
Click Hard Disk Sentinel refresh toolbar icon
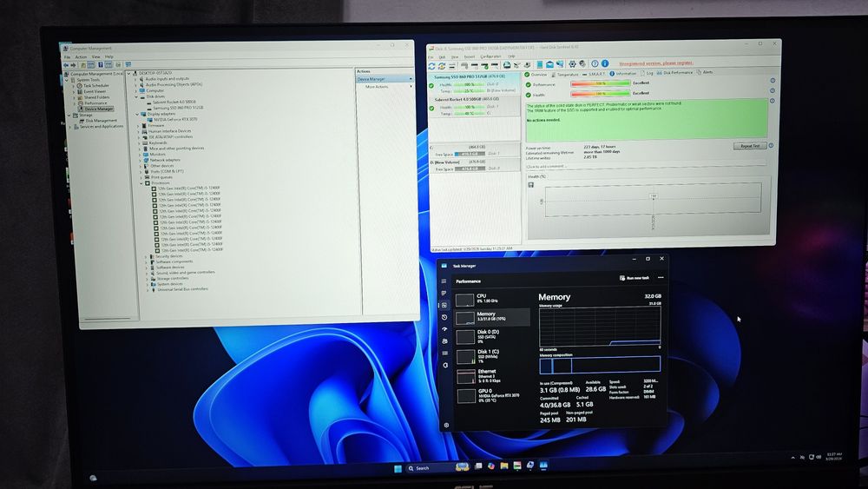coord(431,66)
